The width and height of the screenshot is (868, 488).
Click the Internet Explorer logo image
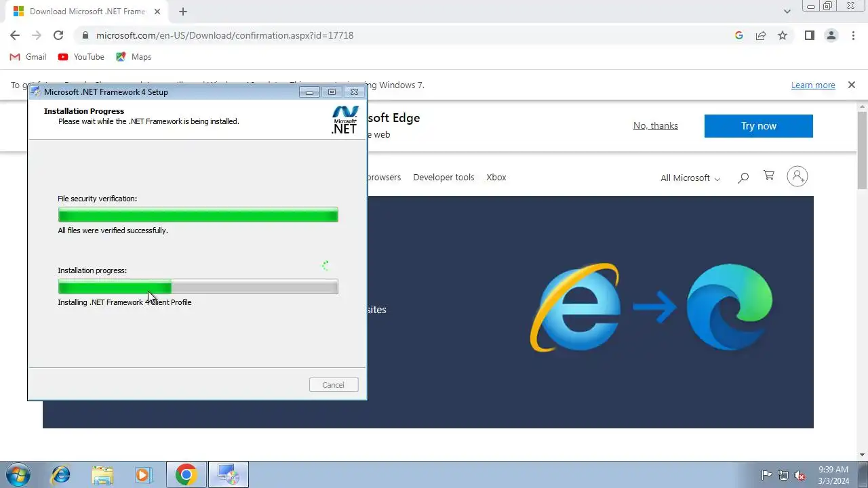tap(575, 307)
